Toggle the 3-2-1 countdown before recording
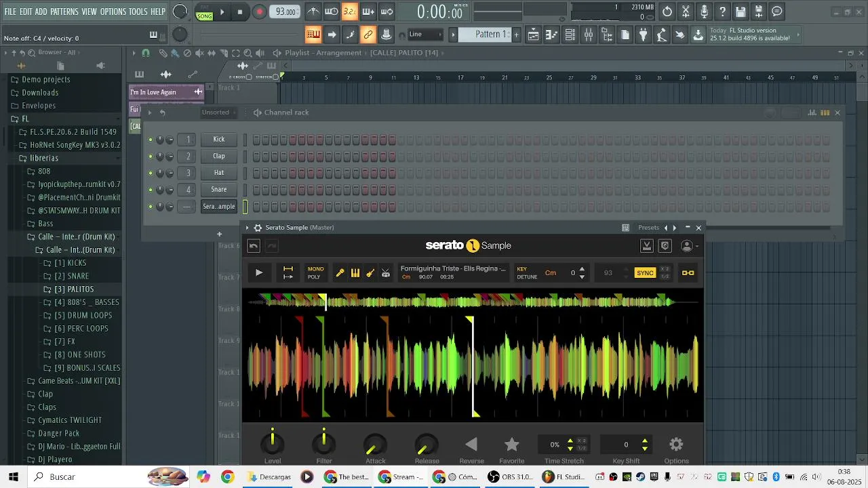The image size is (868, 488). 349,12
